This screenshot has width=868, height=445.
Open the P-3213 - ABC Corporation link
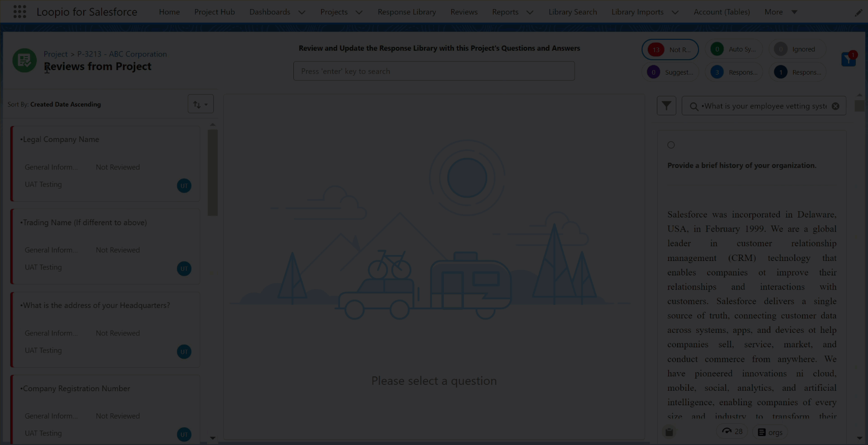(122, 54)
